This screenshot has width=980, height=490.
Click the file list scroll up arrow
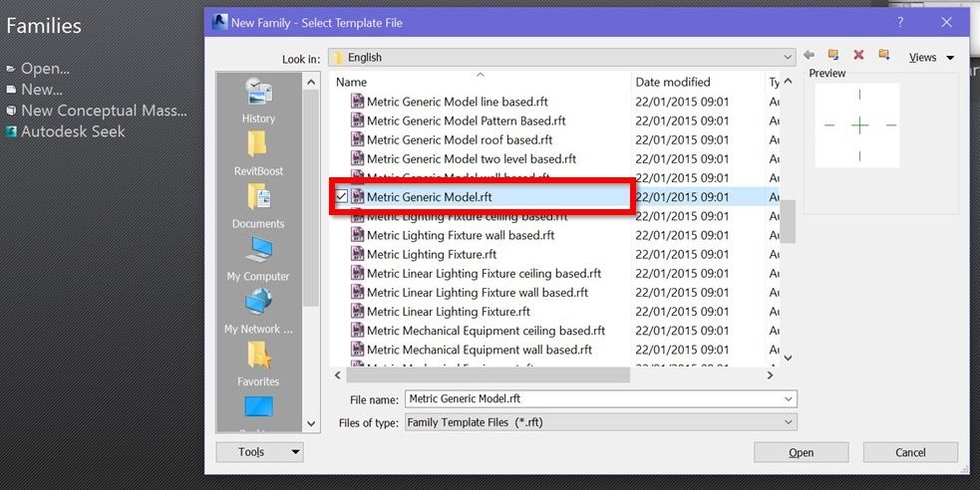click(x=788, y=82)
